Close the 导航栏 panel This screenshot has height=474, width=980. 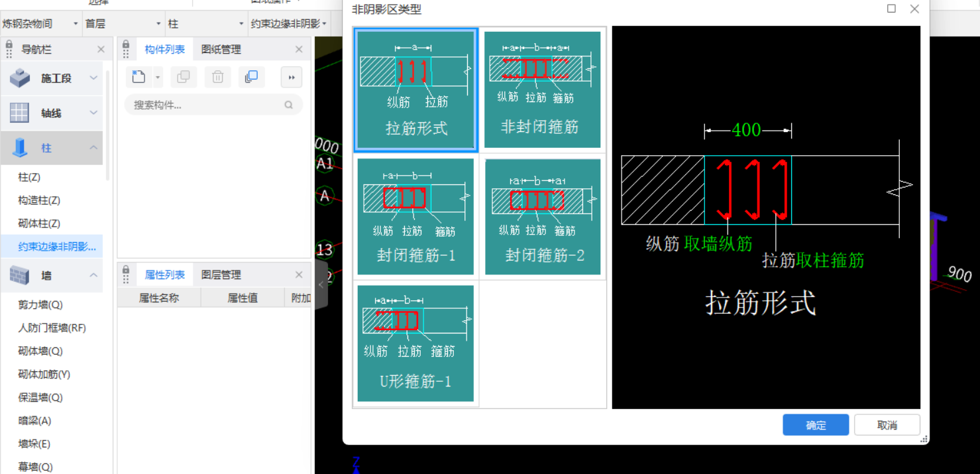pos(101,49)
